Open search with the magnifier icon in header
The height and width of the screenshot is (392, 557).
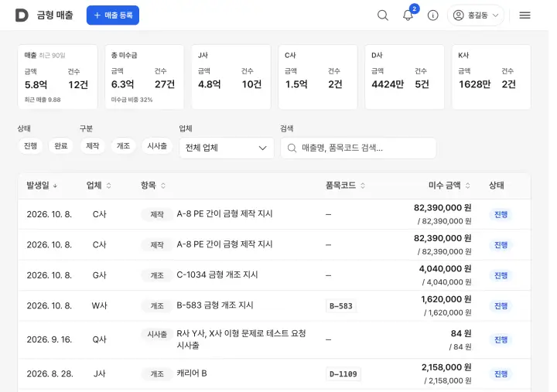click(x=383, y=15)
